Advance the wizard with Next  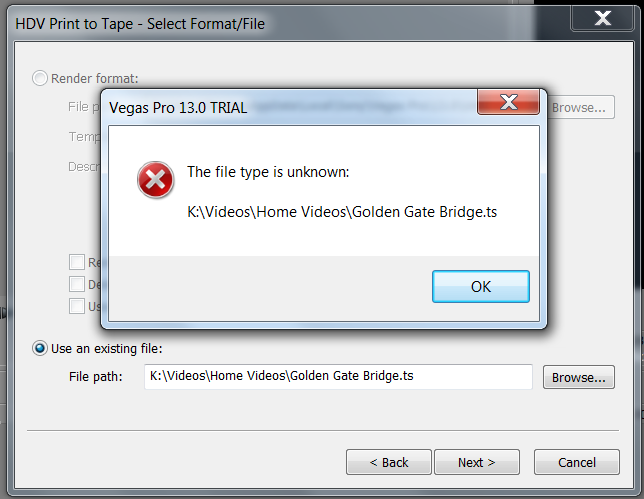pyautogui.click(x=477, y=462)
